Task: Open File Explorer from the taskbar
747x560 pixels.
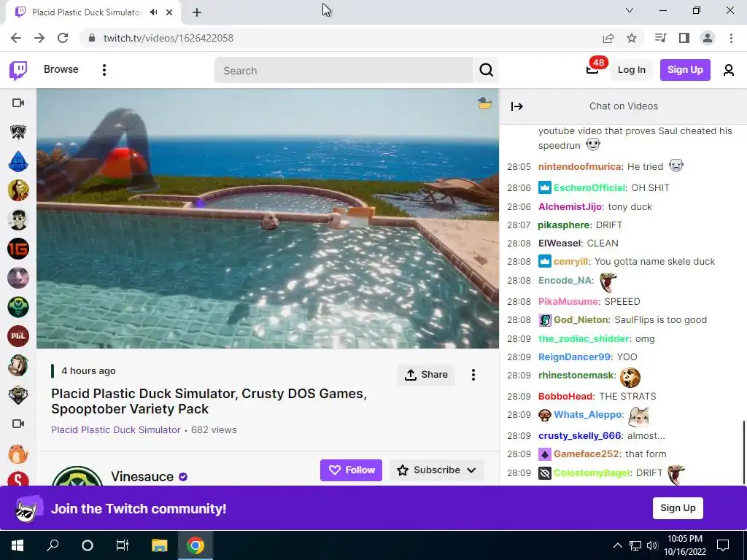Action: coord(160,545)
